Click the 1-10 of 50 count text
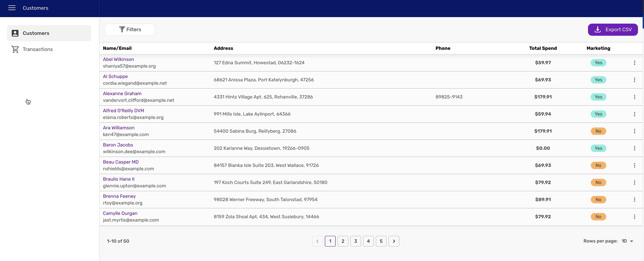Screen dimensions: 644x261 pos(118,241)
